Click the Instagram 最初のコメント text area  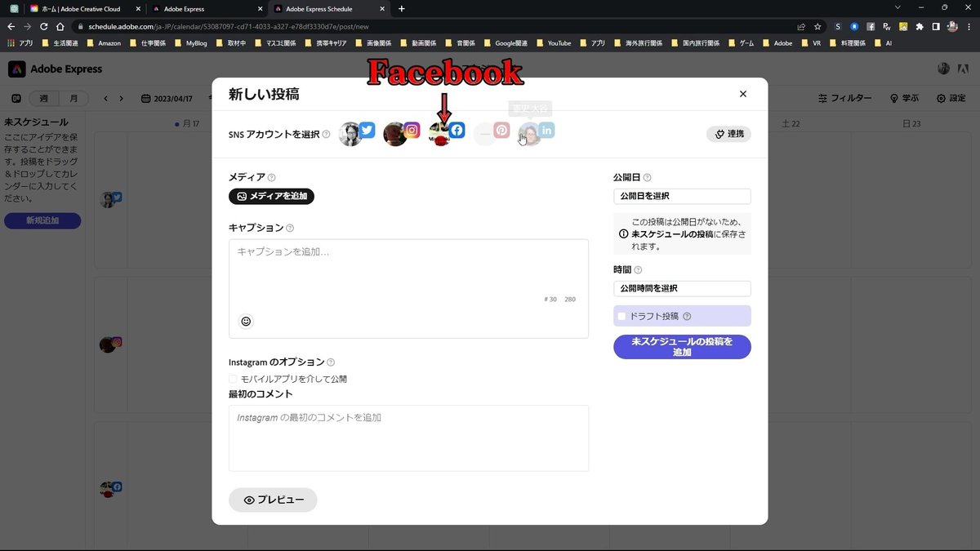point(408,438)
